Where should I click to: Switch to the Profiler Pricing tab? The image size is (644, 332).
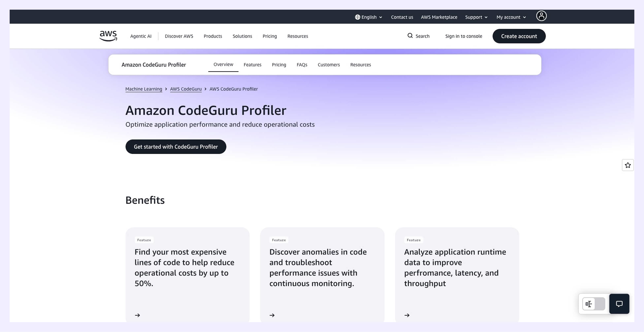(x=279, y=65)
